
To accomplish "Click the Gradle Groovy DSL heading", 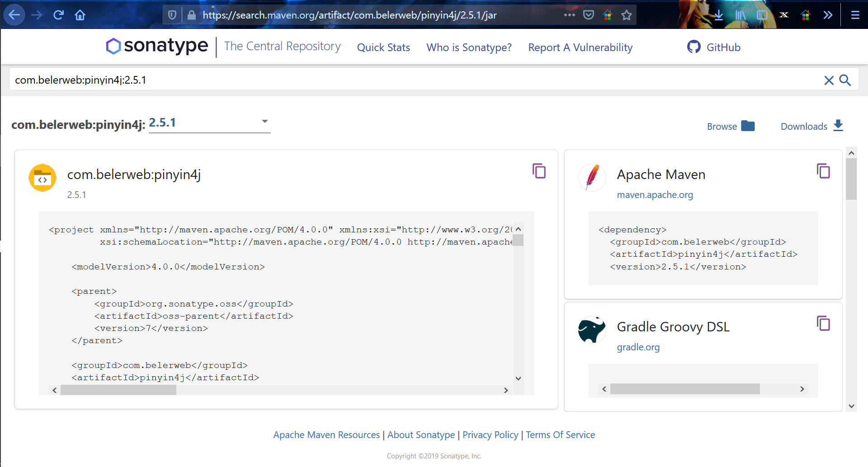I will pyautogui.click(x=673, y=327).
